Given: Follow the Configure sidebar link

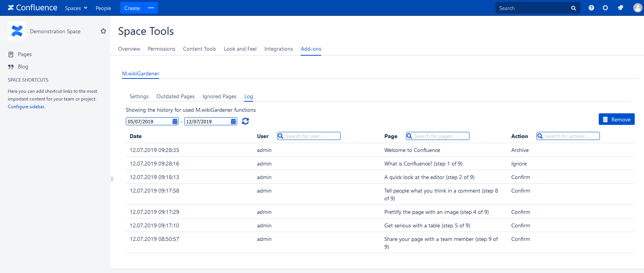Looking at the screenshot, I should 26,107.
